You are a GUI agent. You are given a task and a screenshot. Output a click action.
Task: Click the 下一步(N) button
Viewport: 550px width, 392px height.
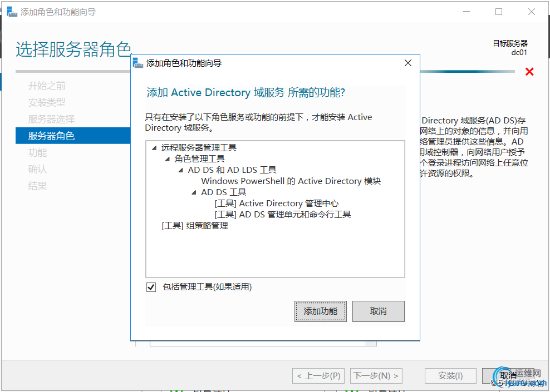point(376,376)
